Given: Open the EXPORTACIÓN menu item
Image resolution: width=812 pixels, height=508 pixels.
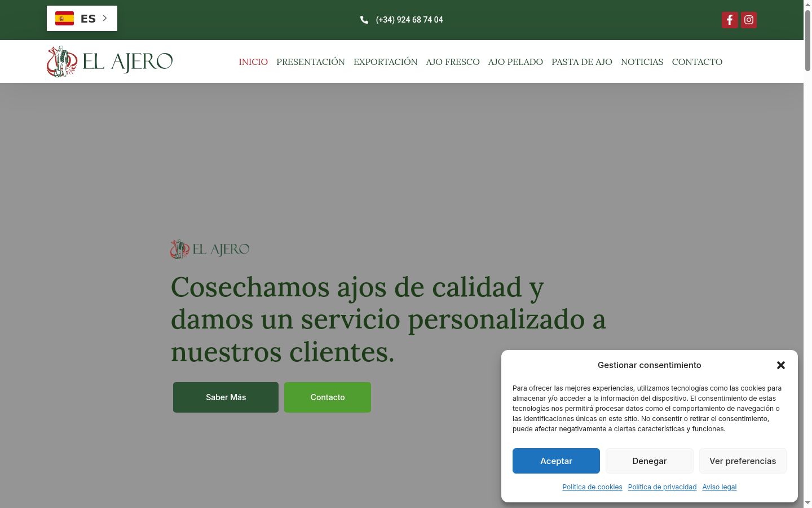Looking at the screenshot, I should coord(386,62).
